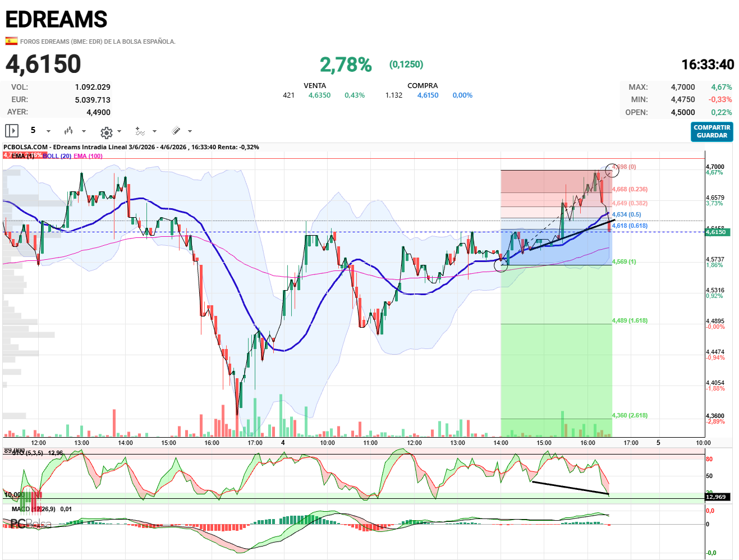This screenshot has width=739, height=560.
Task: Click the 4,4474 price axis label
Action: pos(715,352)
